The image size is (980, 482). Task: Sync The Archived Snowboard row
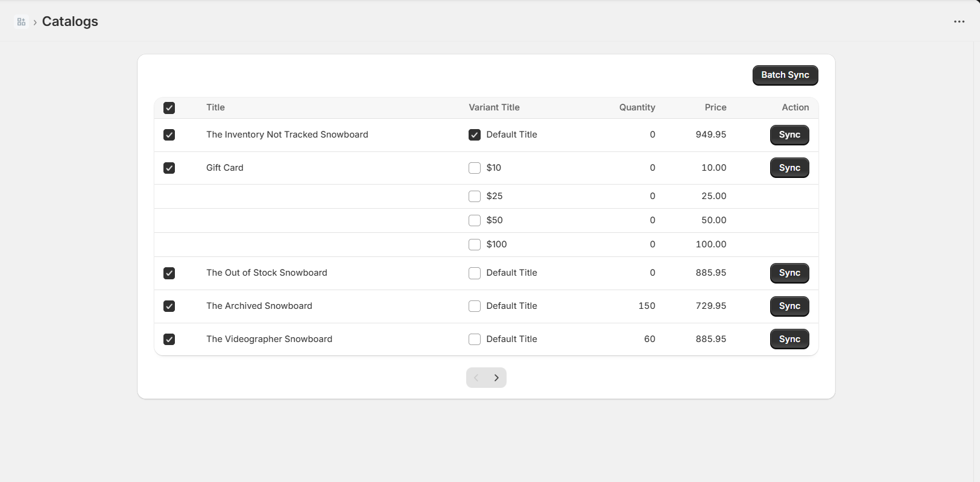[x=789, y=306]
